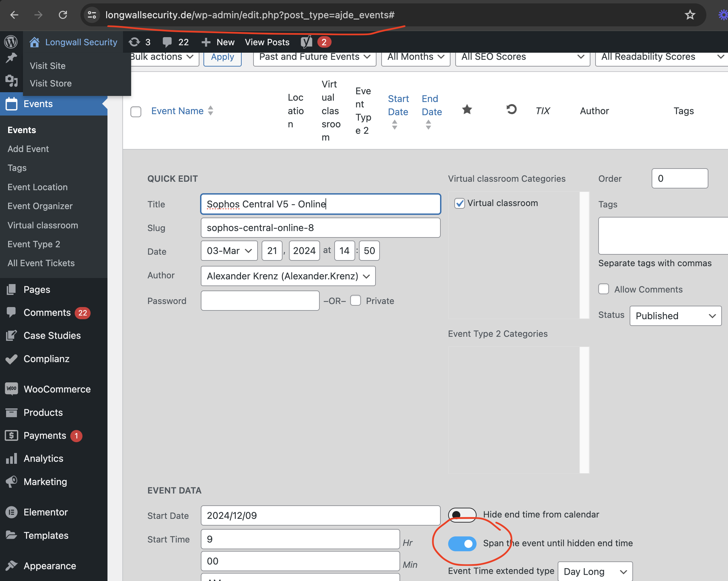This screenshot has width=728, height=581.
Task: Open the Author Alexander Krenz dropdown
Action: 288,276
